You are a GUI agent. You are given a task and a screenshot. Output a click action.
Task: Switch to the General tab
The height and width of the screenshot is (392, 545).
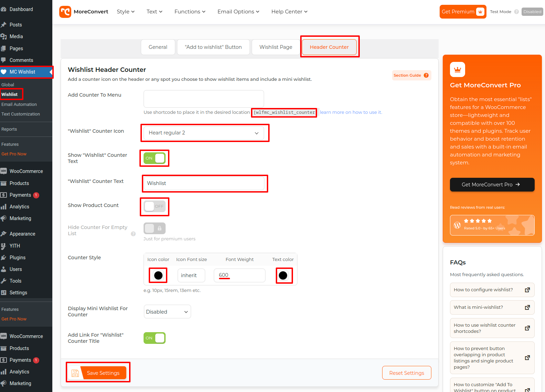[x=158, y=47]
